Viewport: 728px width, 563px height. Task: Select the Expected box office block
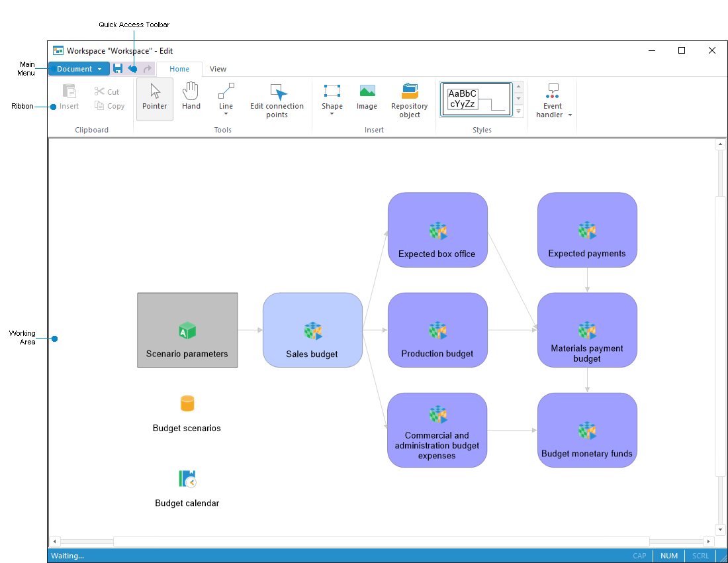[x=437, y=230]
